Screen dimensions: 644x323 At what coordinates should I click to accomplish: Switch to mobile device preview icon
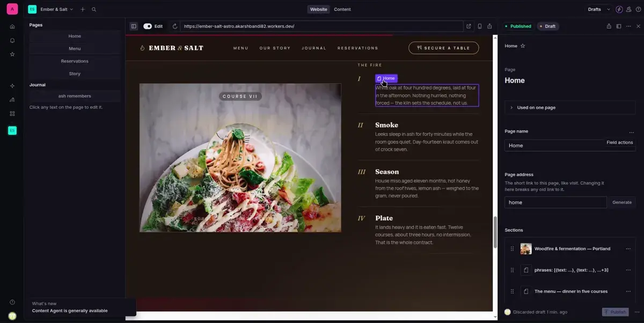coord(480,26)
